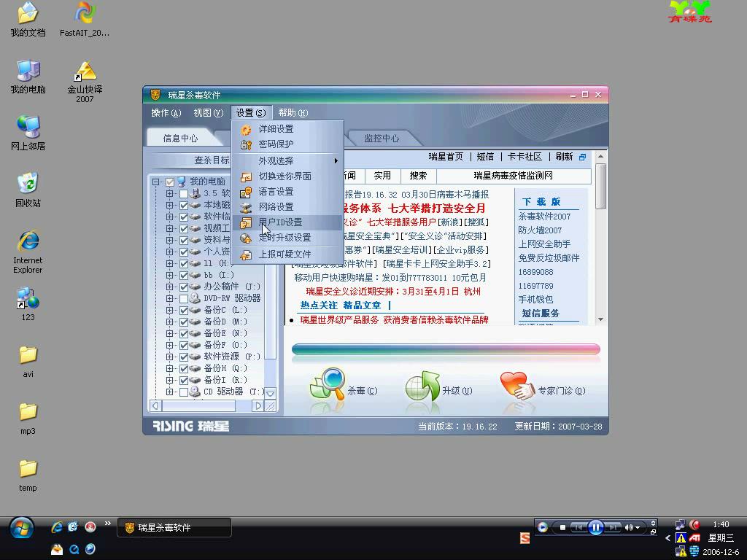Choose 切换迷你界面 menu entry

287,176
